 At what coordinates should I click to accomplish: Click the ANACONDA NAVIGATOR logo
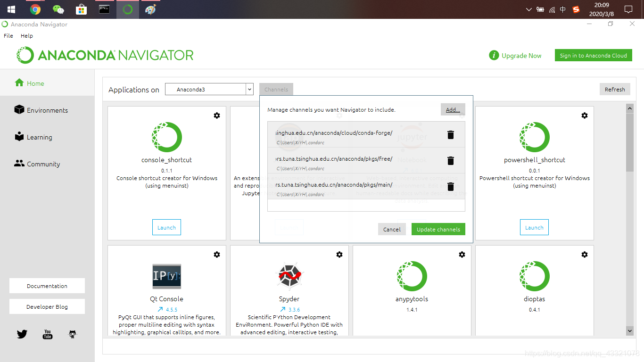(x=105, y=55)
